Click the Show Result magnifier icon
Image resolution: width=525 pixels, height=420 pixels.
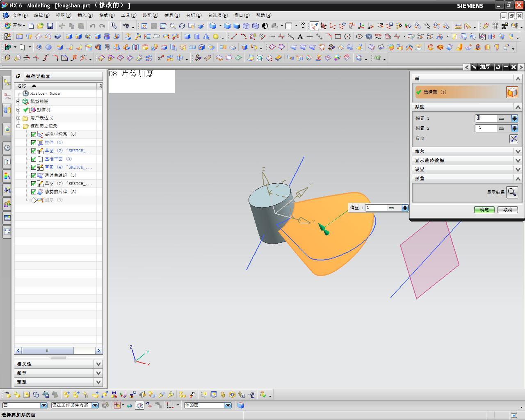point(512,192)
